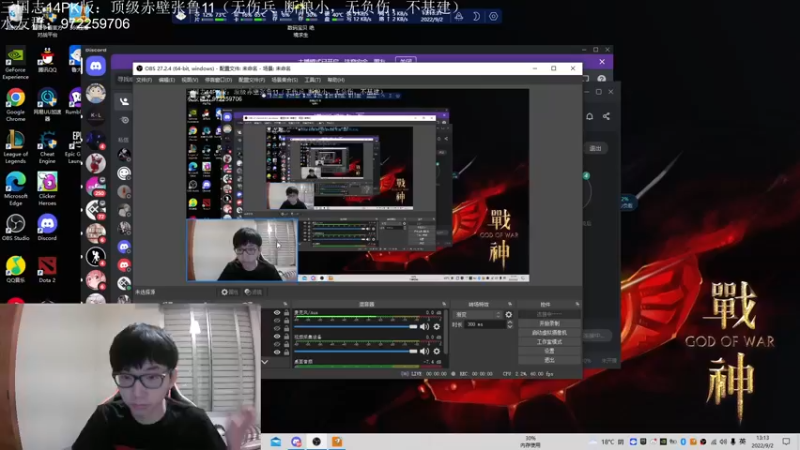This screenshot has width=800, height=450.
Task: Open Nitro icon below Friends in Discord
Action: 124,120
